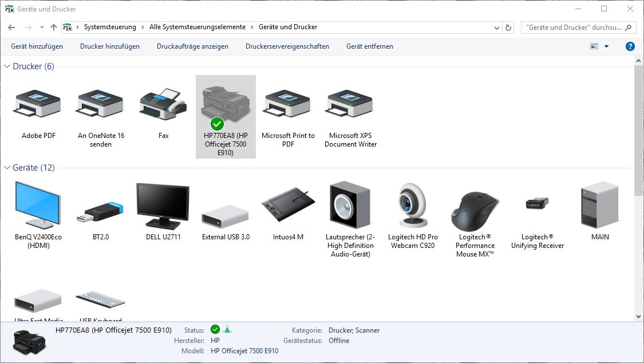Select the HP Officejet 7500 E910 printer
Viewport: 644px width, 363px height.
pyautogui.click(x=226, y=117)
